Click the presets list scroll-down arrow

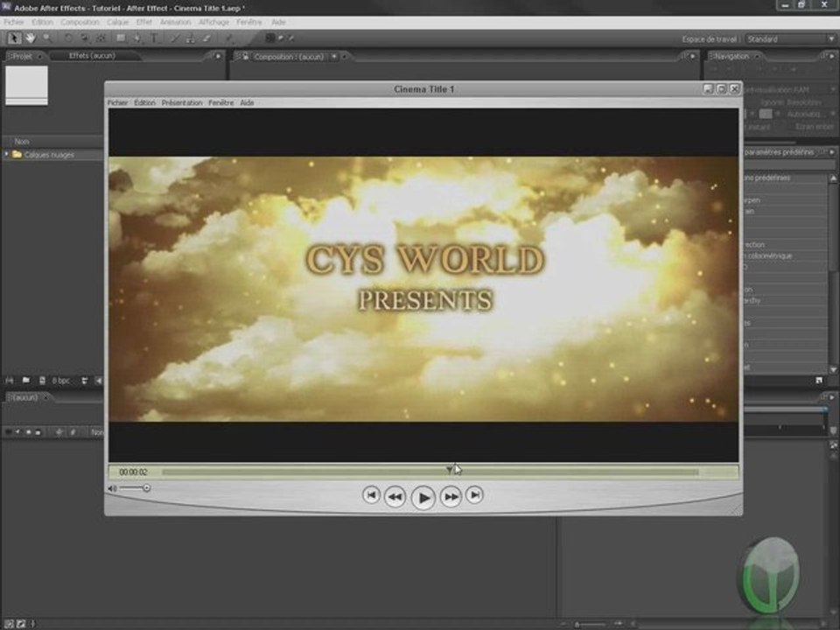click(833, 369)
